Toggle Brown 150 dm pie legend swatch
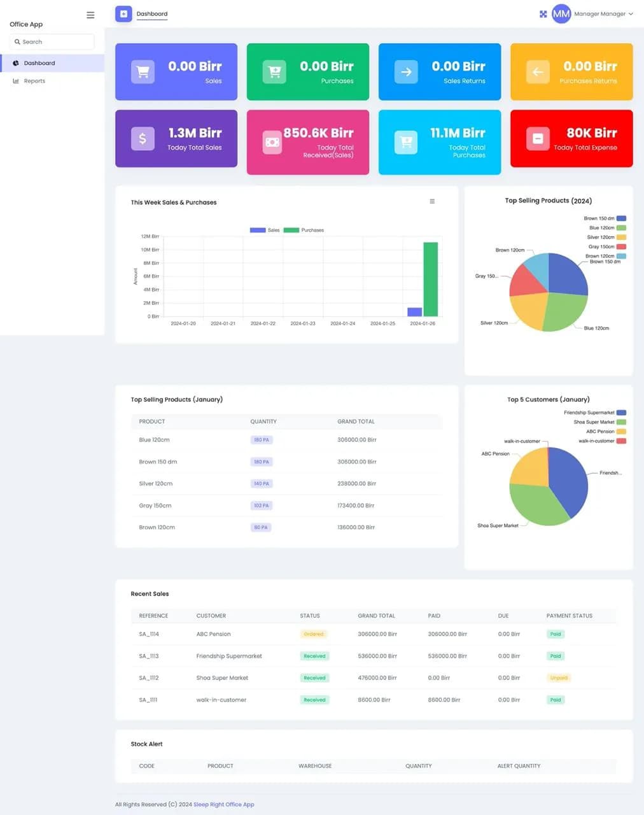The height and width of the screenshot is (815, 644). 621,218
